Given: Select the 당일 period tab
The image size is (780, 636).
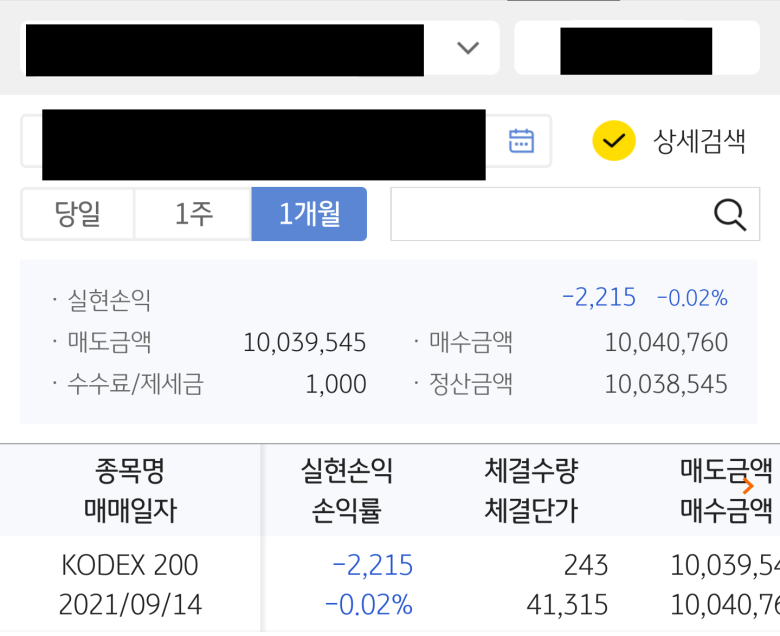Looking at the screenshot, I should 78,214.
